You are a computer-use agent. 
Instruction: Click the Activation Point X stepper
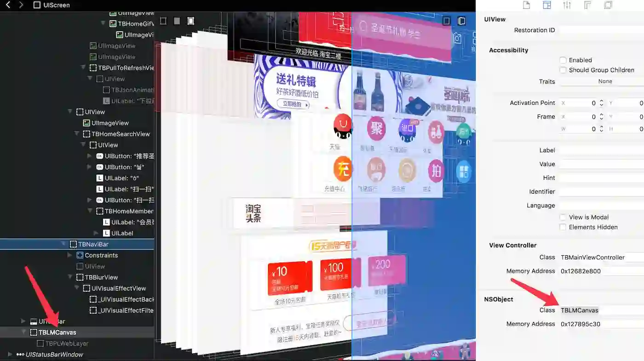(601, 103)
